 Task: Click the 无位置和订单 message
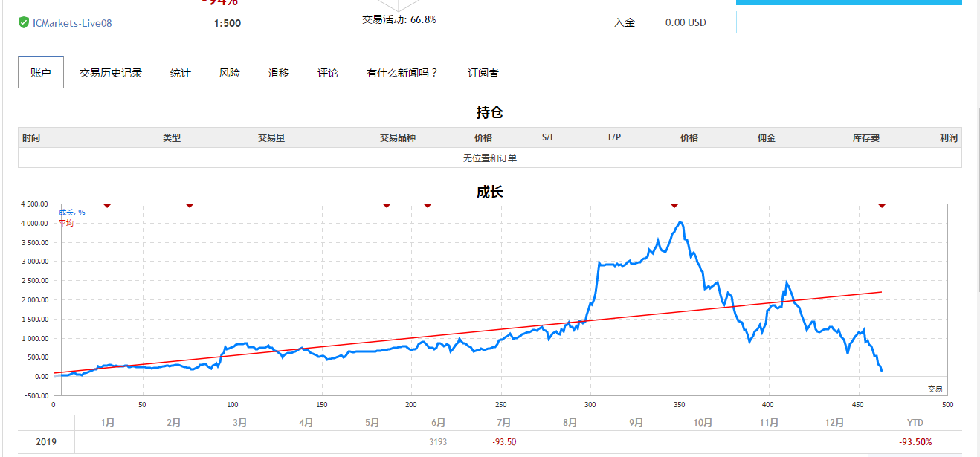click(489, 158)
